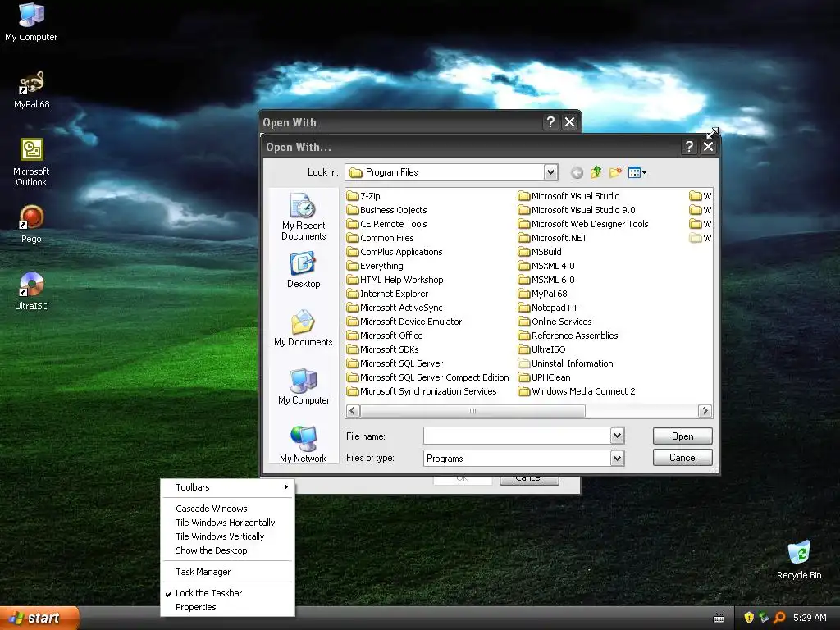Select the HTML Help Workshop folder
The width and height of the screenshot is (840, 630).
click(395, 280)
